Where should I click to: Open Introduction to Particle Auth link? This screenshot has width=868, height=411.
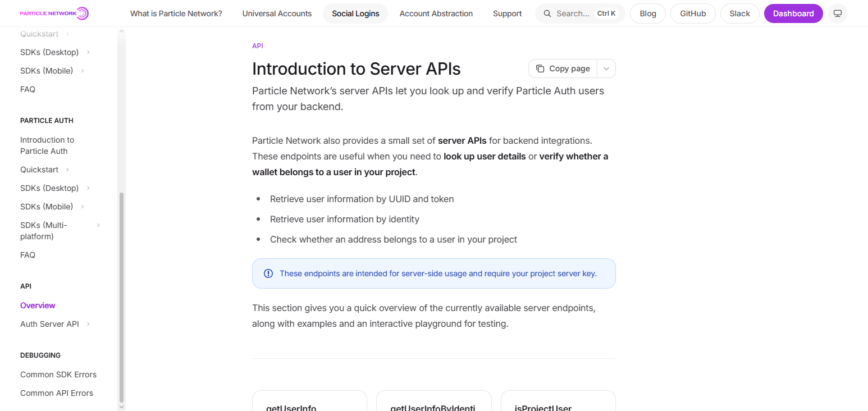coord(47,145)
